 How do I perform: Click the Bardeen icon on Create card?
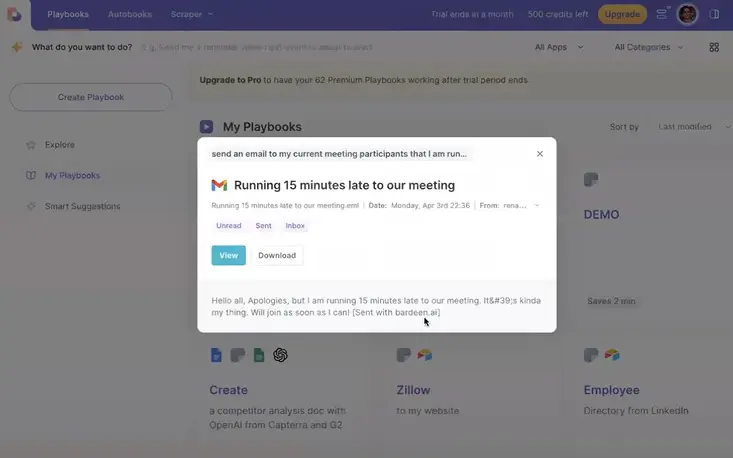(x=237, y=355)
